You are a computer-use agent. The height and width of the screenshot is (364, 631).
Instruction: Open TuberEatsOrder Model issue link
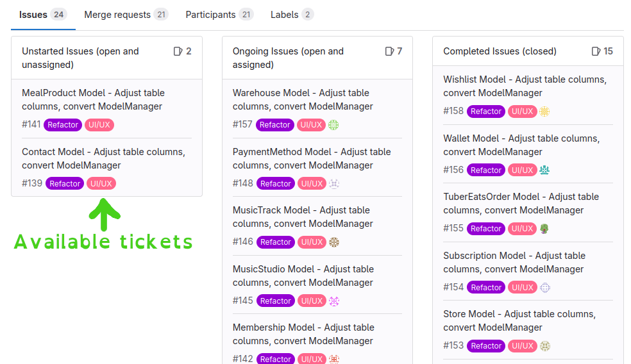(521, 203)
